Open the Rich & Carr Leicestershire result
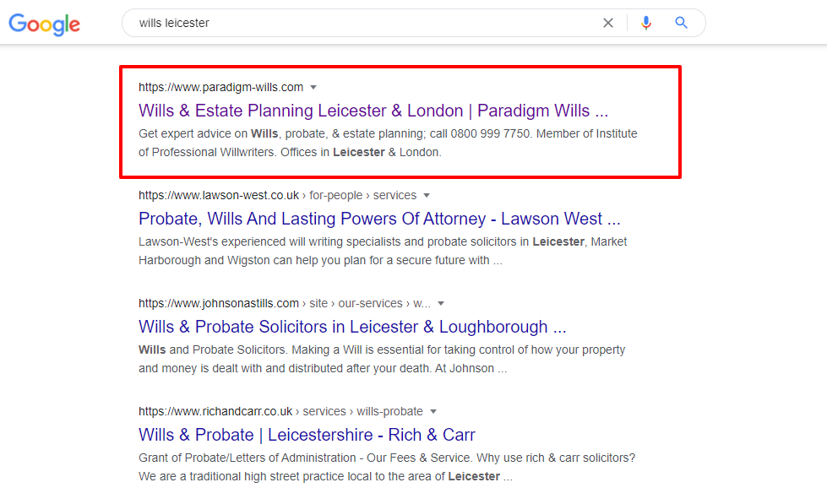This screenshot has width=827, height=504. click(307, 435)
